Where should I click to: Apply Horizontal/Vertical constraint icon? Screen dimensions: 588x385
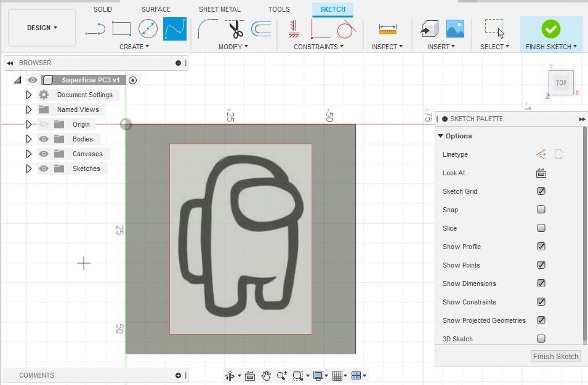click(x=294, y=29)
